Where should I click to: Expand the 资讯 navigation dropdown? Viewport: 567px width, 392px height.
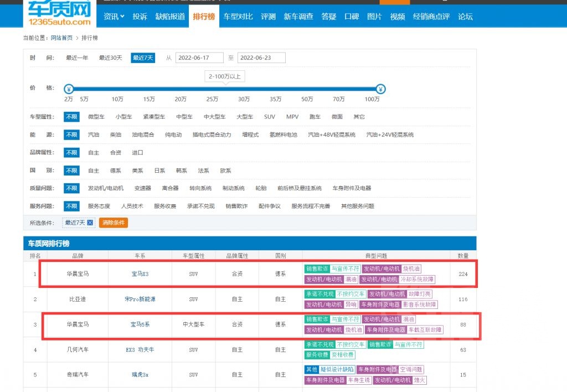click(x=114, y=17)
